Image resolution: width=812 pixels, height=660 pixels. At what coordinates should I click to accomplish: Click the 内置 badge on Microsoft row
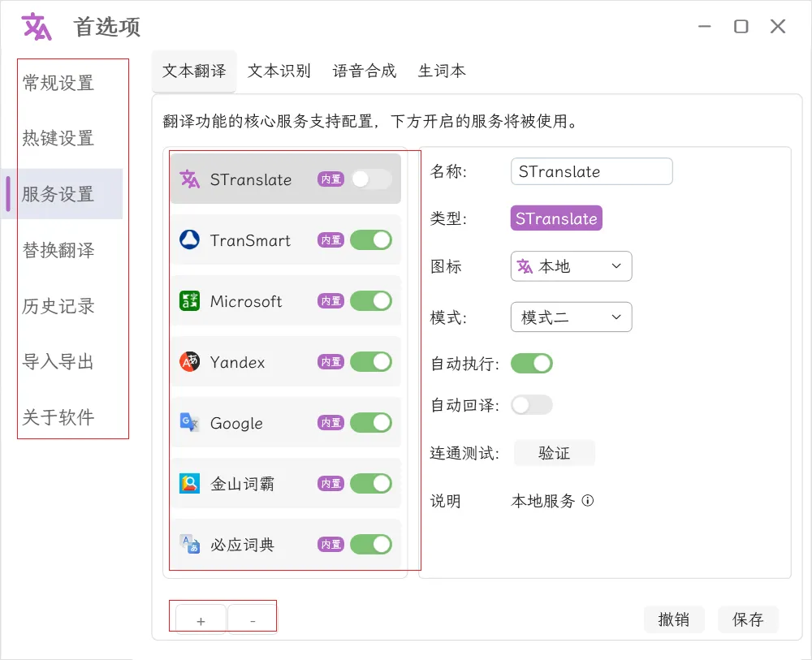[331, 300]
